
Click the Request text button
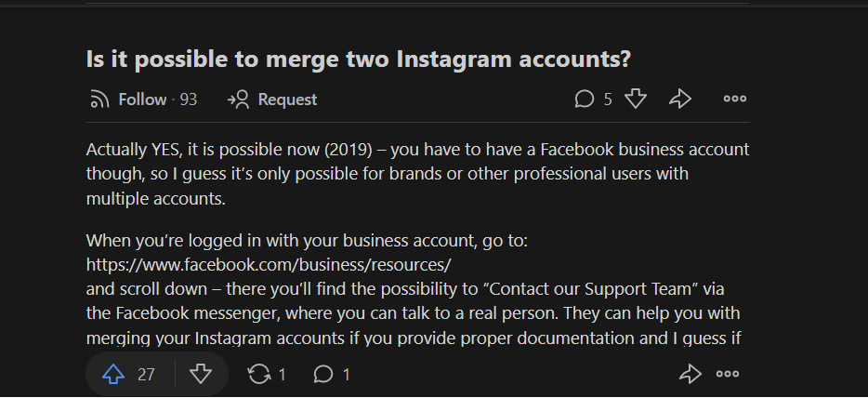(x=287, y=99)
